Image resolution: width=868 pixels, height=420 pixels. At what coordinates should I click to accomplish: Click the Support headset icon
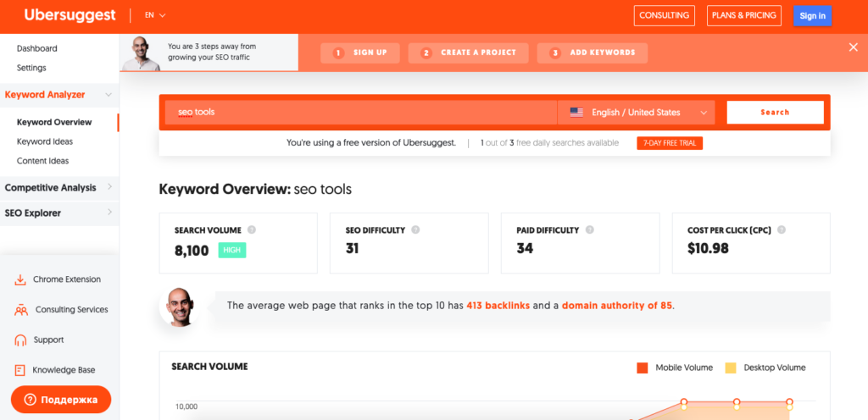(x=20, y=340)
